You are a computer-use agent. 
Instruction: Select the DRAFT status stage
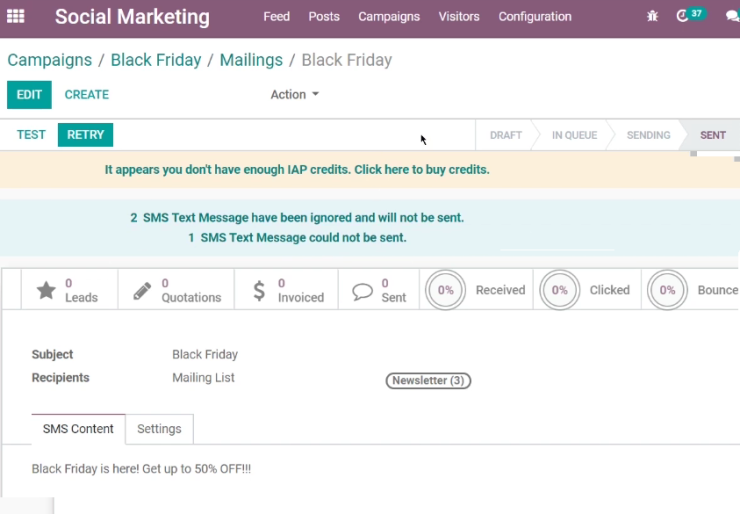pos(505,135)
